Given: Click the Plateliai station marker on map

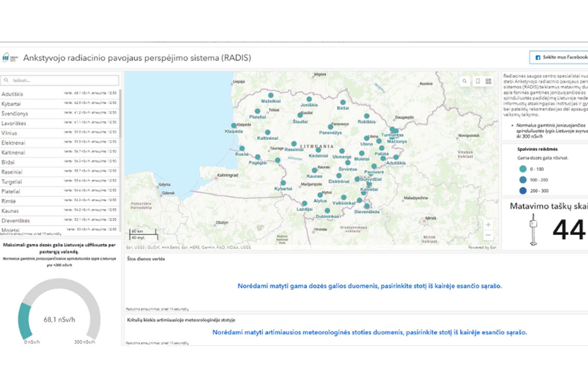Looking at the screenshot, I should 257,111.
